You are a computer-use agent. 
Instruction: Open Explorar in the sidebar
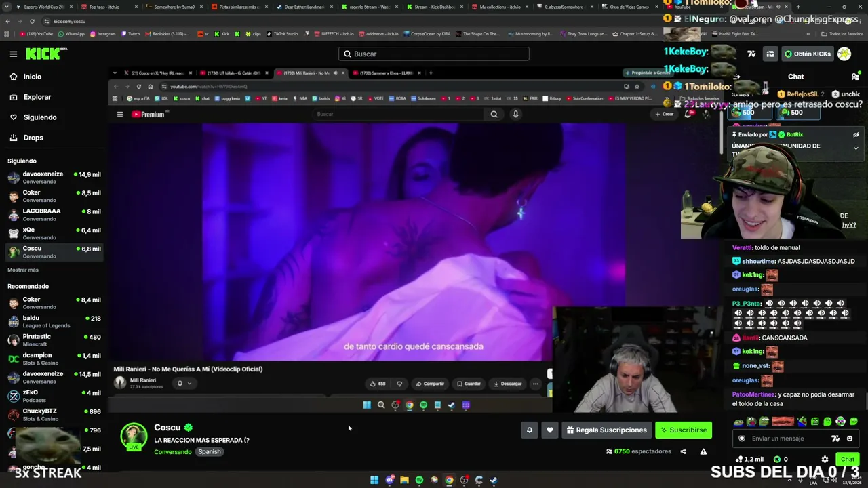37,97
